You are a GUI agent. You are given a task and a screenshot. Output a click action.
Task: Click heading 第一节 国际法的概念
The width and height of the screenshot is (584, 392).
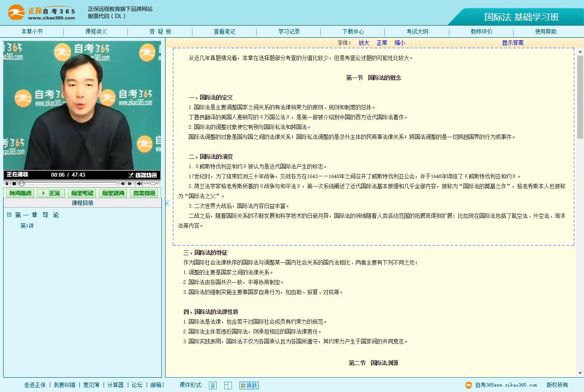click(373, 78)
